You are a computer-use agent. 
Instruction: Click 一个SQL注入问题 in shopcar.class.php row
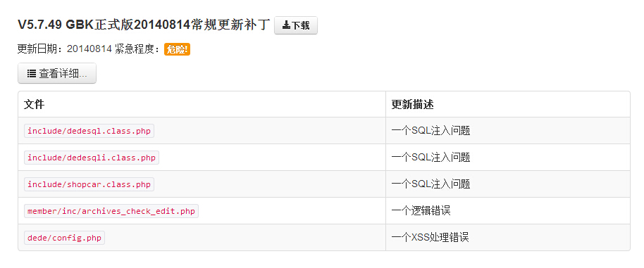click(x=431, y=184)
